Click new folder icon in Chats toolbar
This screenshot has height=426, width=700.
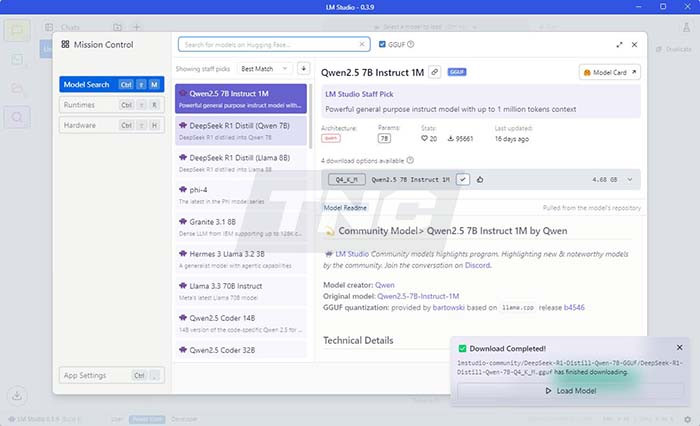click(117, 27)
